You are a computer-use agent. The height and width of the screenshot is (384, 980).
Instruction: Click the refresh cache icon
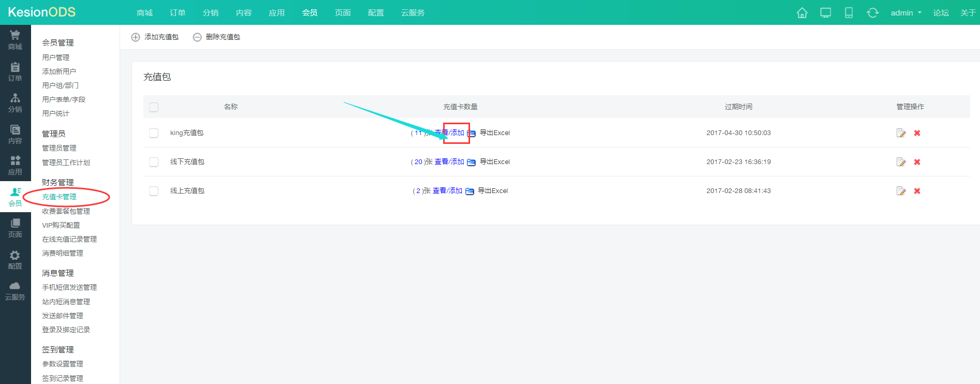(x=873, y=13)
